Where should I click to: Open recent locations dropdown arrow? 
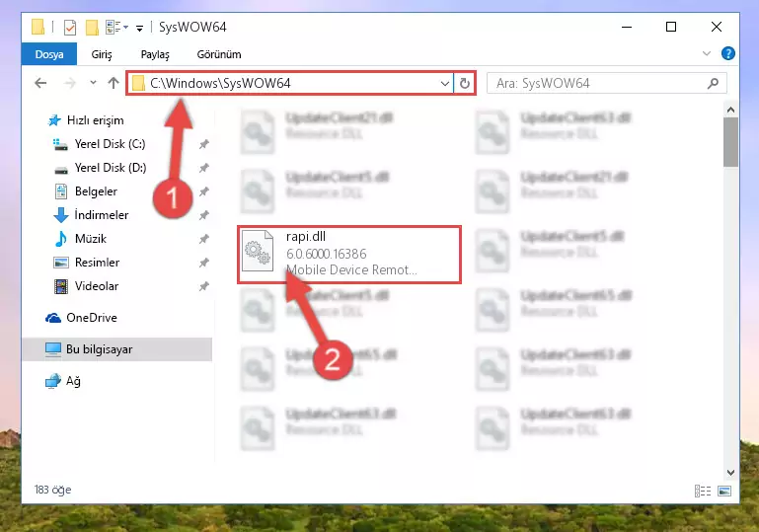tap(93, 83)
